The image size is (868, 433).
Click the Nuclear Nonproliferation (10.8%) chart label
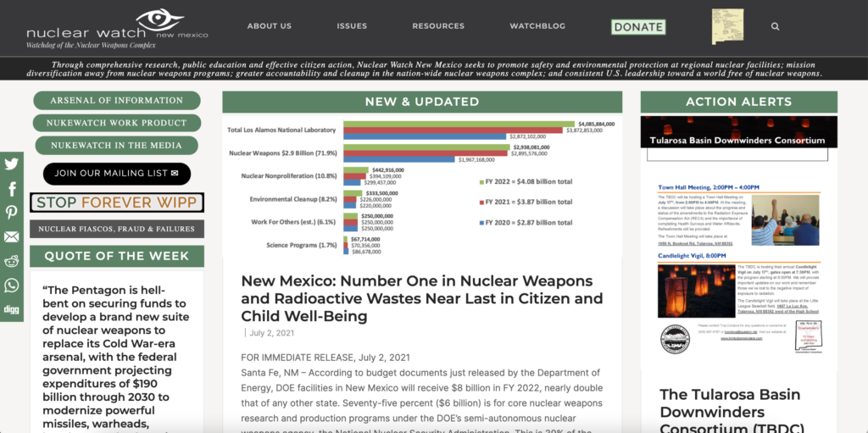pos(289,175)
